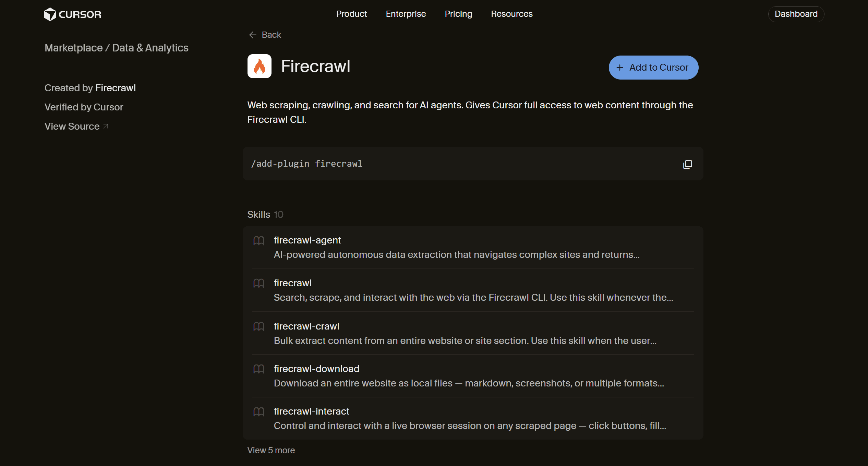Click book icon beside firecrawl-download
Screen dimensions: 868x466
tap(259, 369)
